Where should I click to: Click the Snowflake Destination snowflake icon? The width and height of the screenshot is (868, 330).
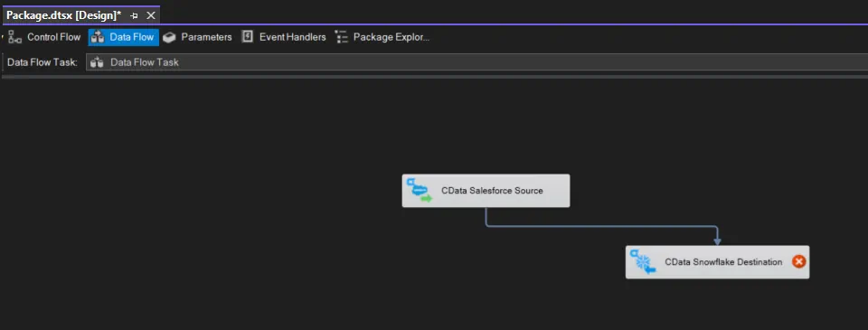click(643, 262)
